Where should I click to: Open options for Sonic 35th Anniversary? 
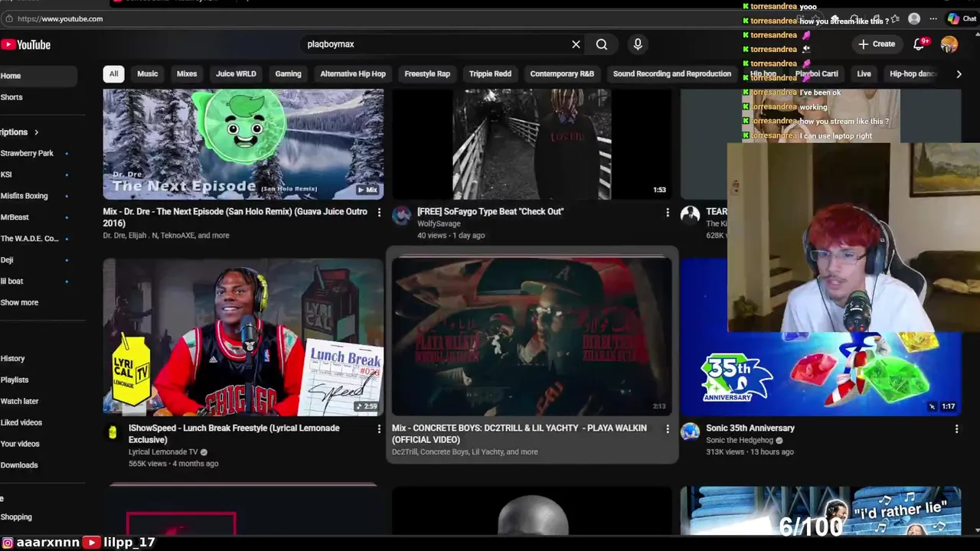[x=956, y=429]
